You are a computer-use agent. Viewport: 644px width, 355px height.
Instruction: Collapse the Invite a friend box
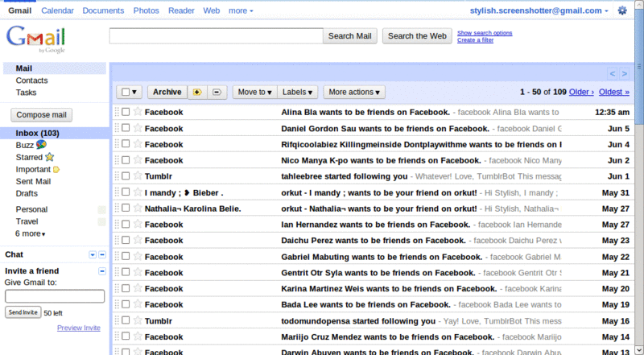(x=102, y=271)
